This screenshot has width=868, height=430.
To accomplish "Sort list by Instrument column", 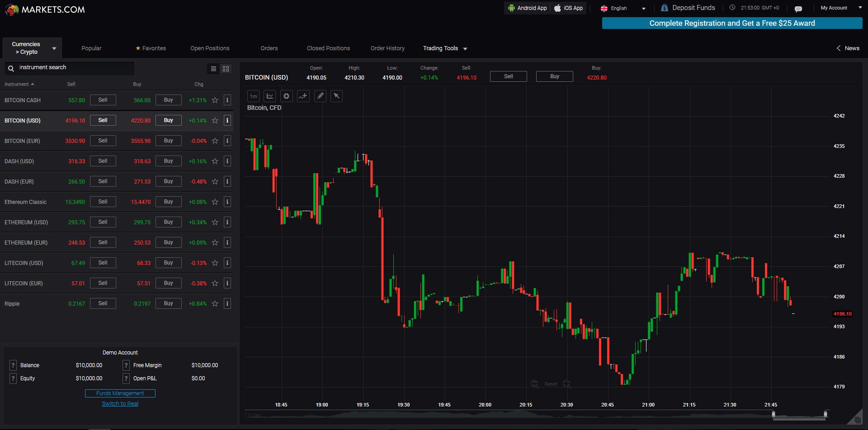I will tap(19, 84).
